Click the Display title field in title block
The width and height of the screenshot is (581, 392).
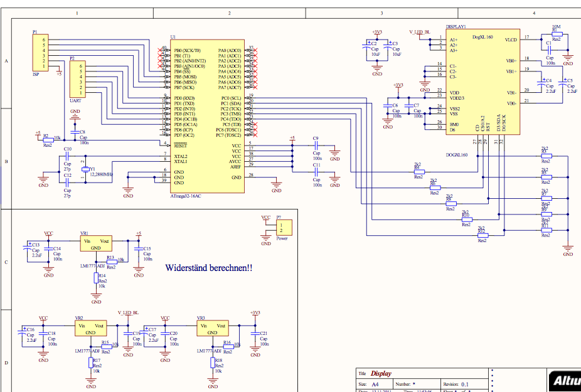(381, 373)
